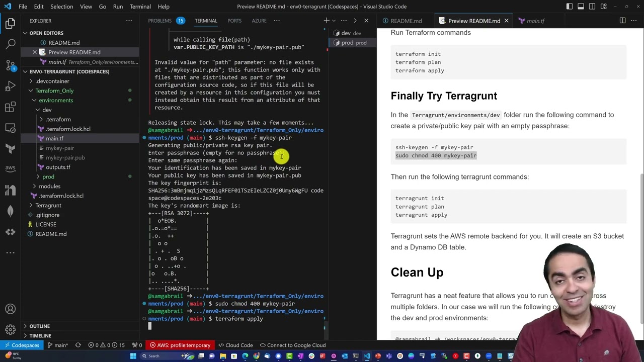This screenshot has height=362, width=644.
Task: Open .gitignore in the explorer
Action: tap(47, 215)
